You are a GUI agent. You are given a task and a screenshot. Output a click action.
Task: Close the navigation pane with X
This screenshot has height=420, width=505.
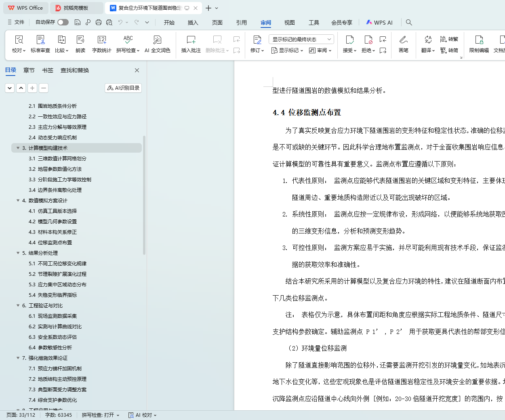click(137, 70)
